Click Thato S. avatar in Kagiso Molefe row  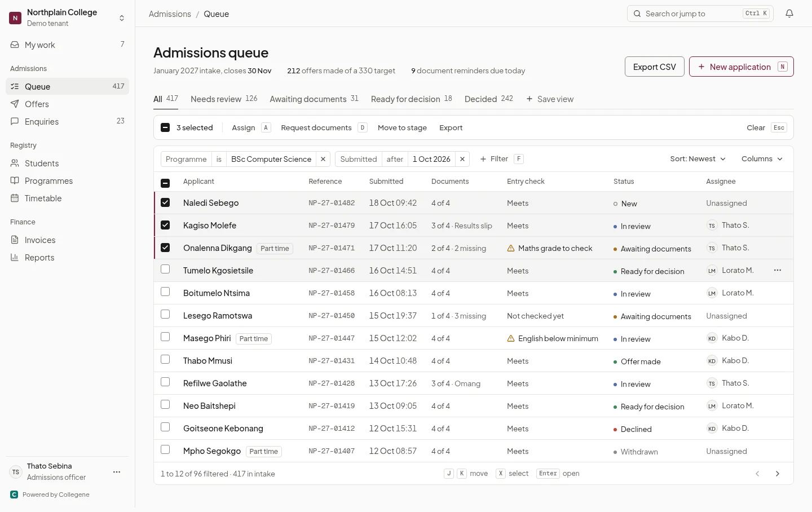[x=712, y=226]
